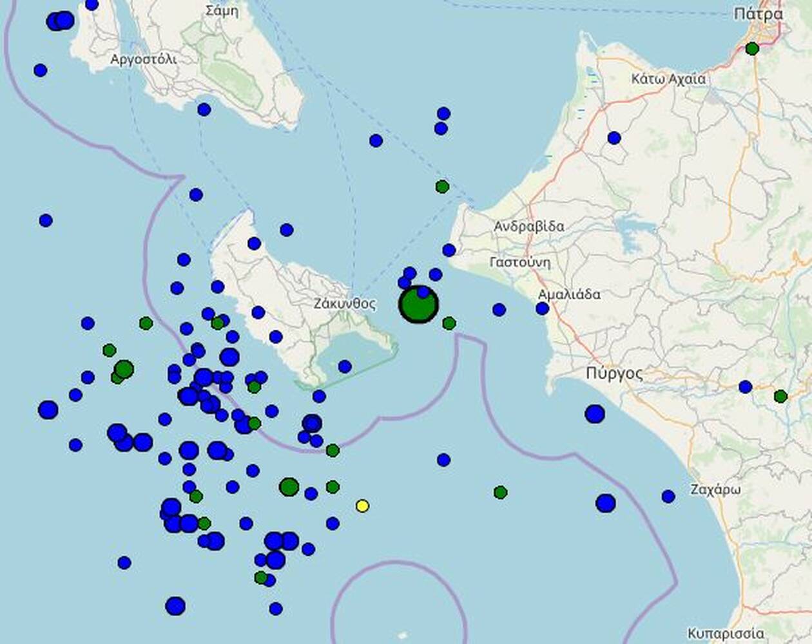The image size is (812, 644).
Task: Select the Σάμη label at top
Action: 222,10
